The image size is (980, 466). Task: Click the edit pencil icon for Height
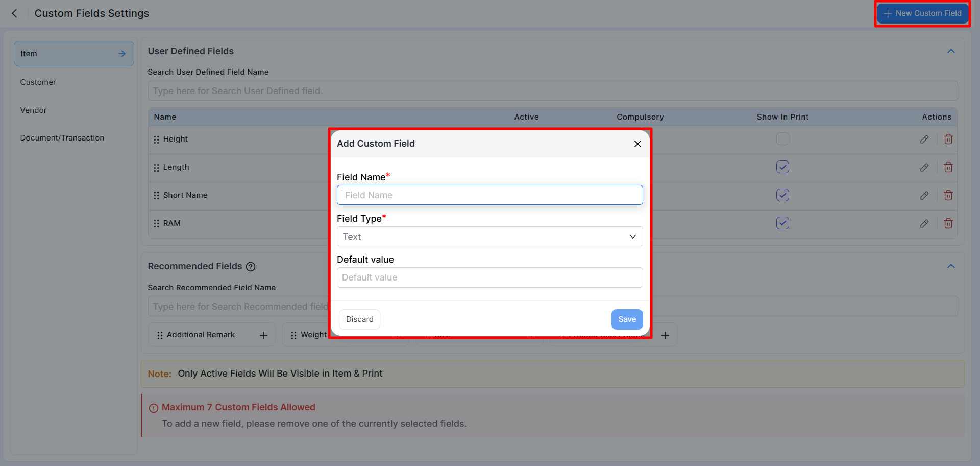click(x=924, y=139)
